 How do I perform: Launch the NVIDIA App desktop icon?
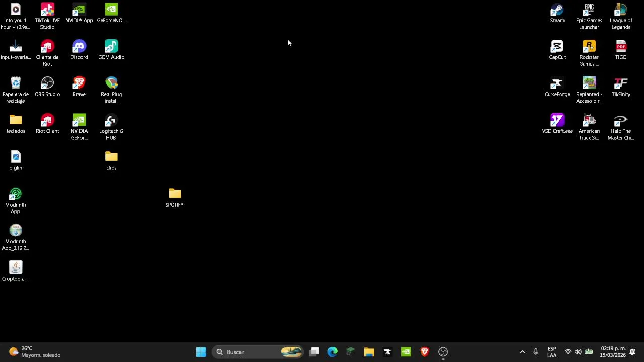coord(79,13)
